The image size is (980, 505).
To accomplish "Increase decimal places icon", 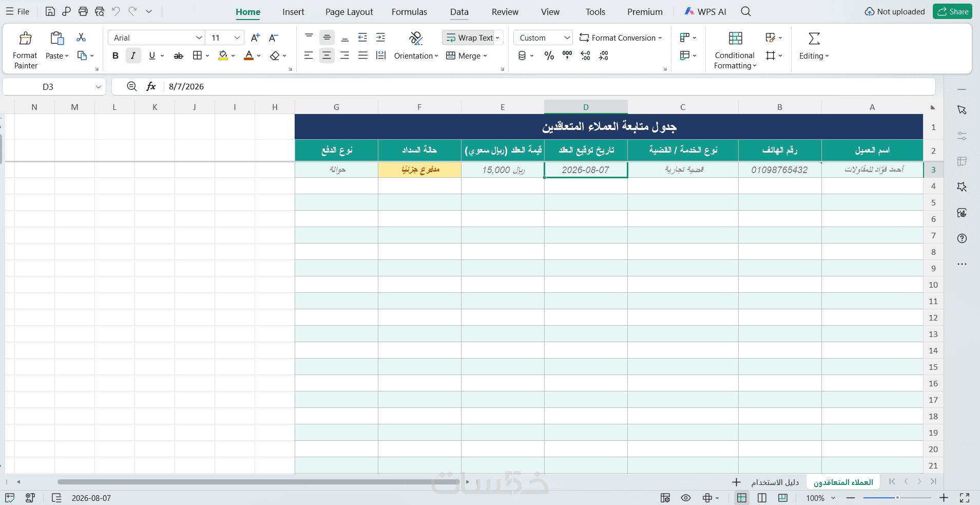I will tap(585, 55).
